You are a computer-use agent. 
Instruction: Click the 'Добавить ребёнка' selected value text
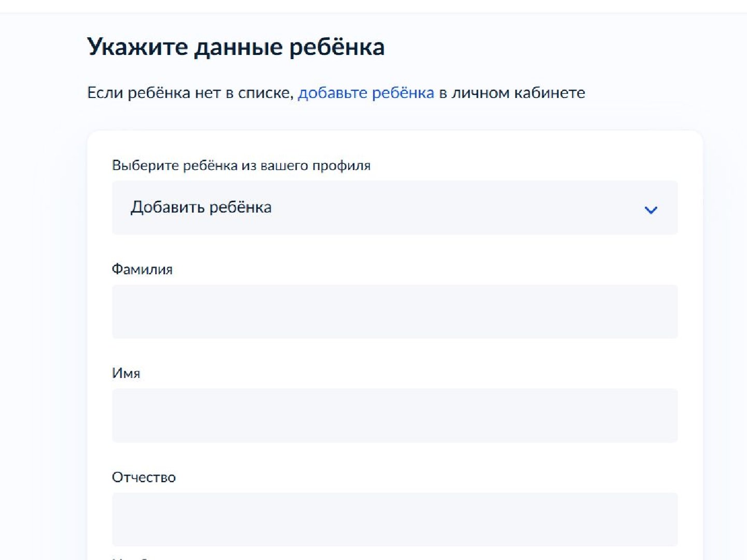(201, 207)
